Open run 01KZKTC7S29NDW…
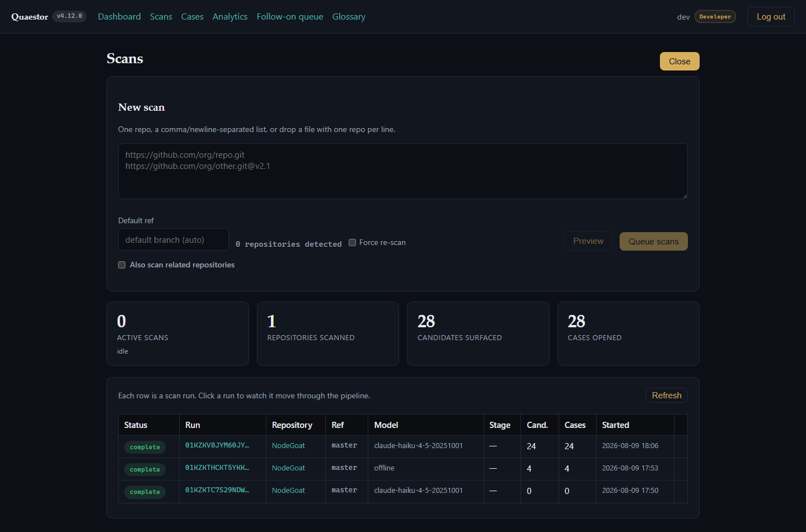The width and height of the screenshot is (806, 532). (217, 490)
